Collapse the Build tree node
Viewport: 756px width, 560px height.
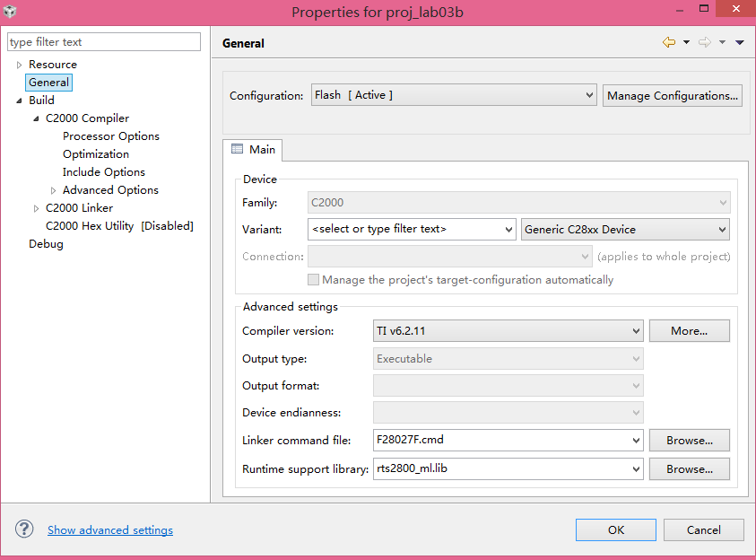coord(19,101)
